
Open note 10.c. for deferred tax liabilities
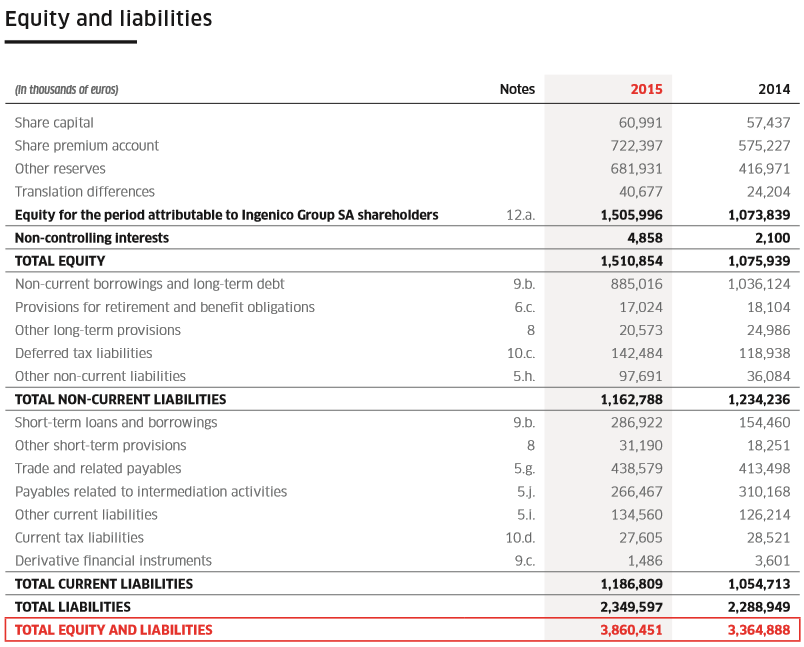[521, 353]
